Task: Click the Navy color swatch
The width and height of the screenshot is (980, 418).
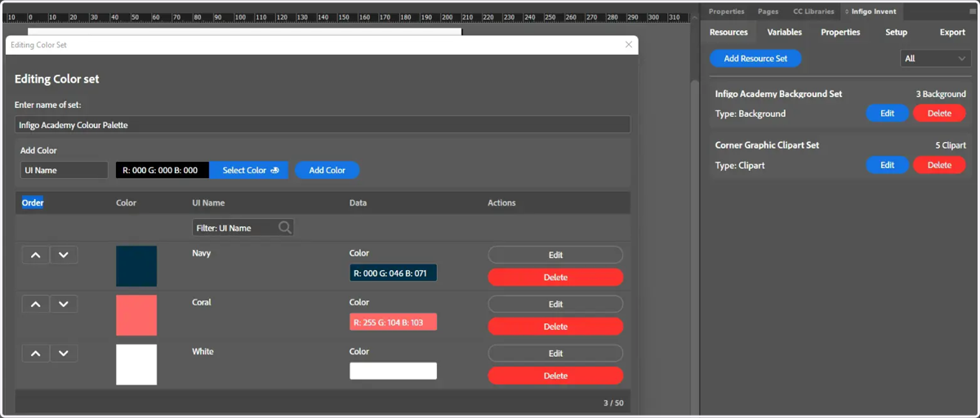Action: click(136, 266)
